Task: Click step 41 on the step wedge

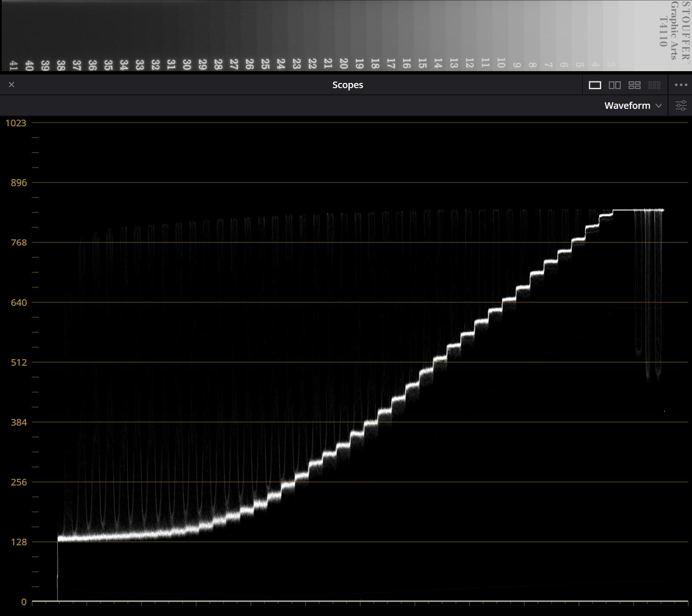Action: pyautogui.click(x=13, y=66)
